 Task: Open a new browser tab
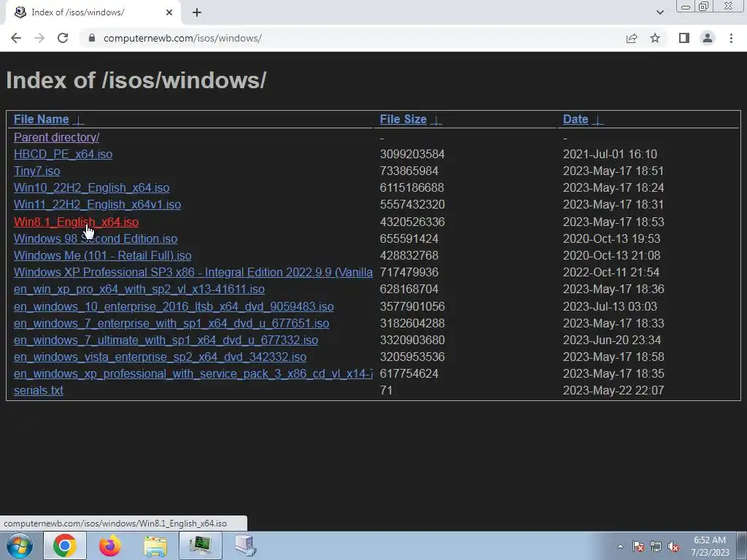click(x=197, y=12)
